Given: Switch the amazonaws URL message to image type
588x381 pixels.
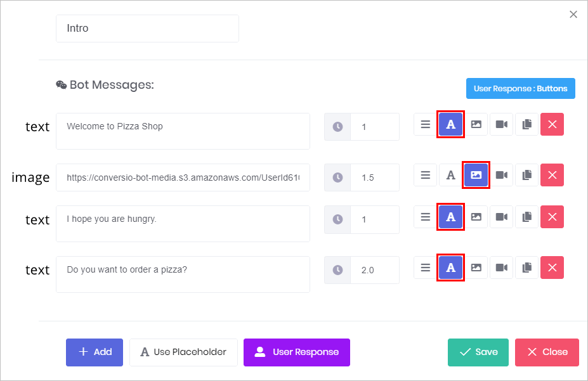Looking at the screenshot, I should [x=476, y=175].
